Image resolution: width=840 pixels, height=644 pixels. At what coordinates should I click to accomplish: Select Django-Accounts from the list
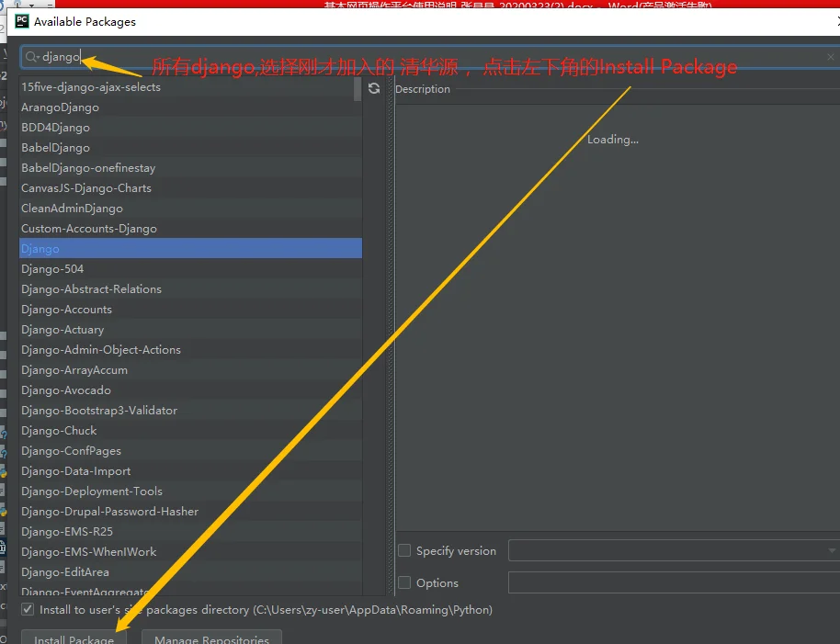(x=191, y=310)
